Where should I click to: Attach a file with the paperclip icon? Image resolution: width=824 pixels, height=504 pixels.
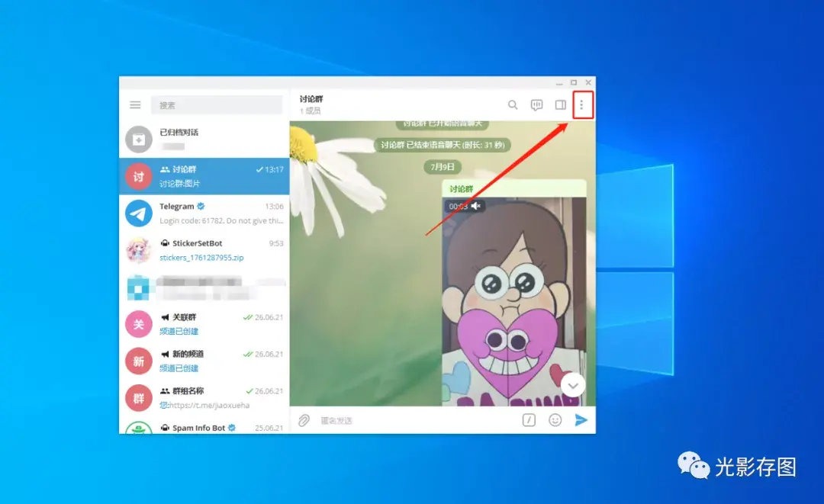coord(304,421)
